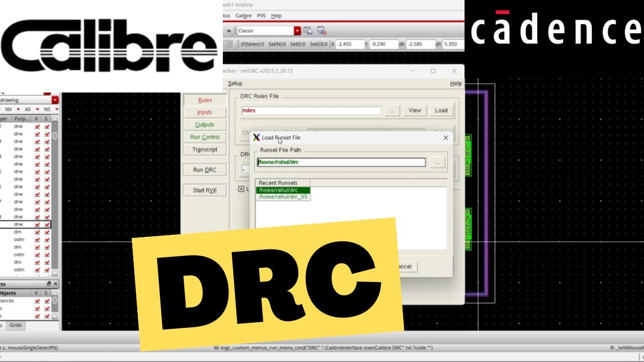
Task: Click the S column header in layer list
Action: point(46,119)
